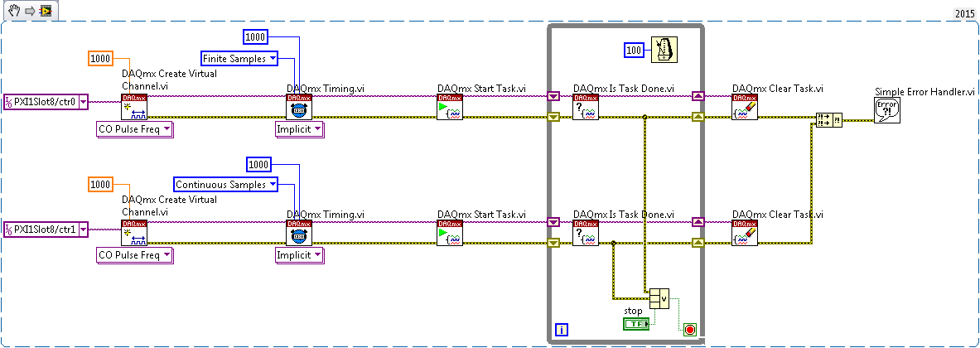
Task: Click orange 1000 frequency constant for ctr0
Action: click(x=100, y=59)
